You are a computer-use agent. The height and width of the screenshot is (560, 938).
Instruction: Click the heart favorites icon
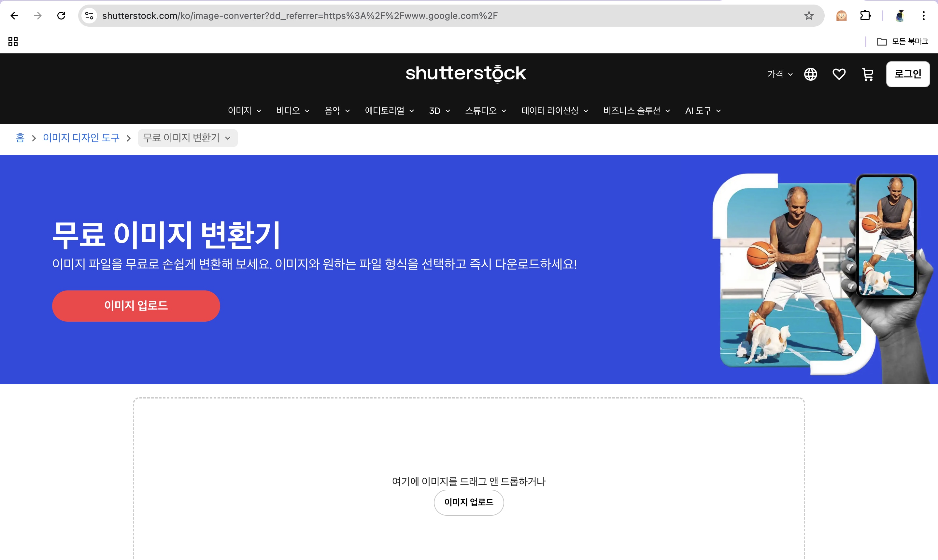click(x=839, y=74)
